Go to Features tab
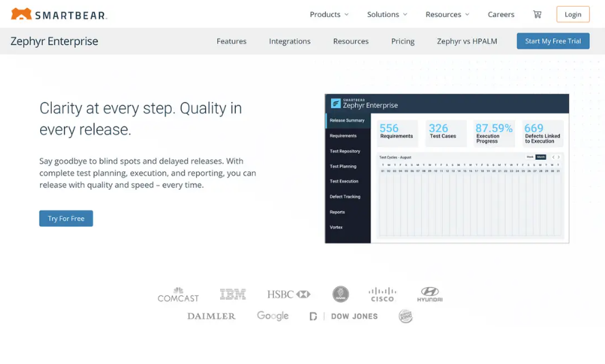Screen dimensions: 605x364 point(232,42)
